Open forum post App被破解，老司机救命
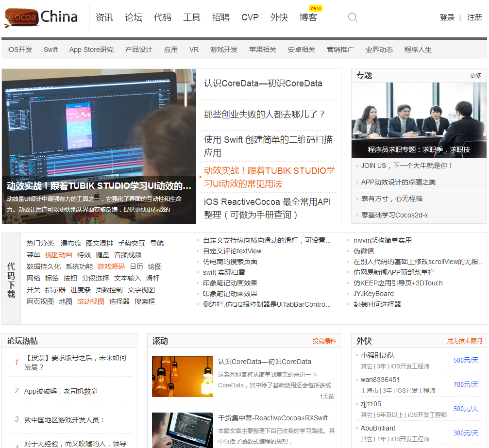 61,391
